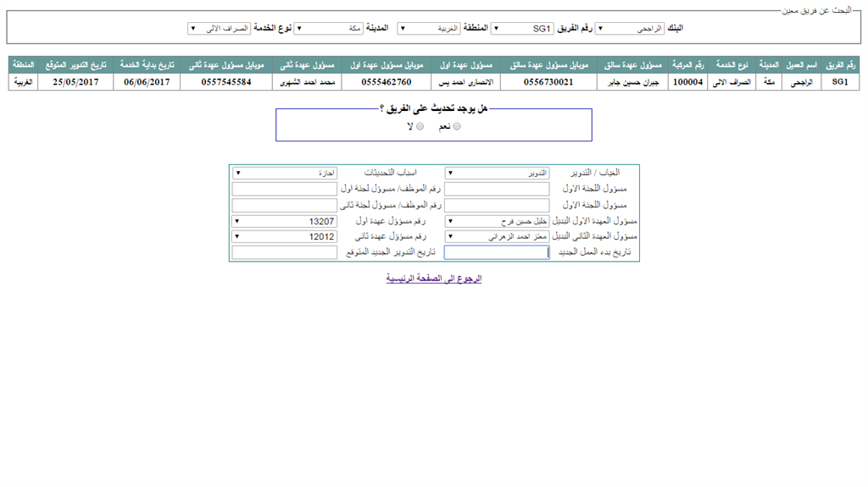Viewport: 868px width, 487px height.
Task: Click the name الانصاري احمد يس
Action: [x=465, y=82]
